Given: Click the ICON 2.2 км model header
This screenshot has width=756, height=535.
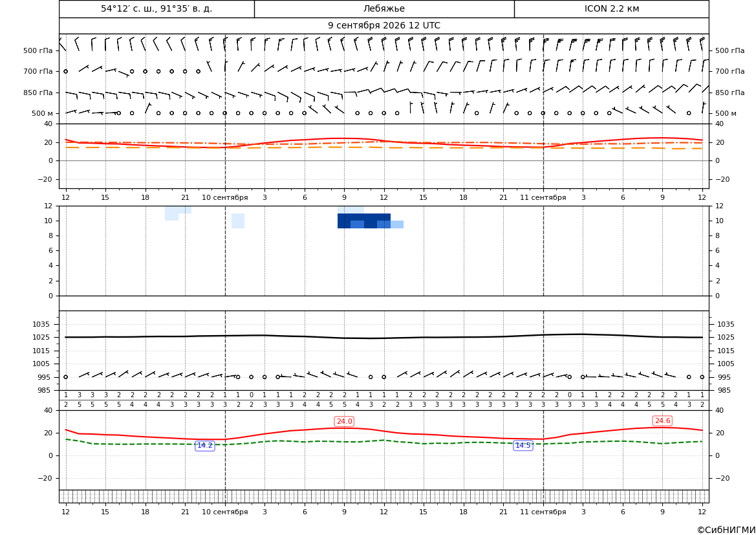Looking at the screenshot, I should click(x=612, y=8).
